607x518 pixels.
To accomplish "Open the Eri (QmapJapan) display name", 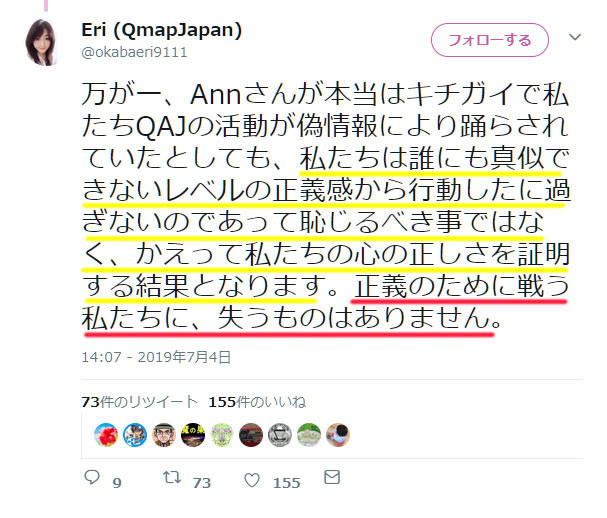I will click(161, 30).
